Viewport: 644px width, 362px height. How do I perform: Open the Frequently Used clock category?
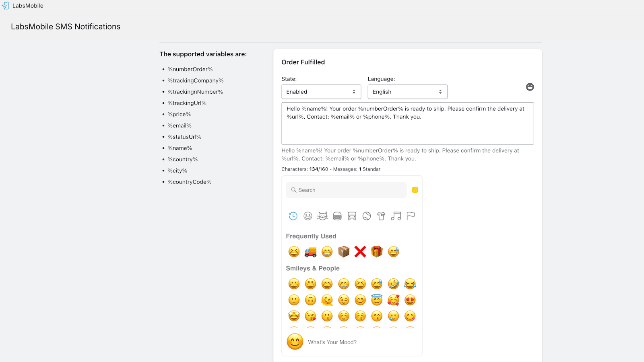(x=293, y=216)
